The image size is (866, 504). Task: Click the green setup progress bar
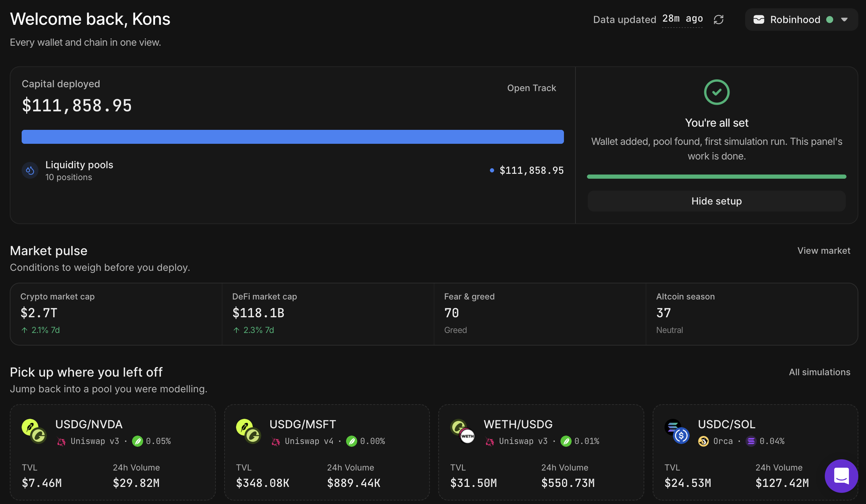pyautogui.click(x=717, y=177)
